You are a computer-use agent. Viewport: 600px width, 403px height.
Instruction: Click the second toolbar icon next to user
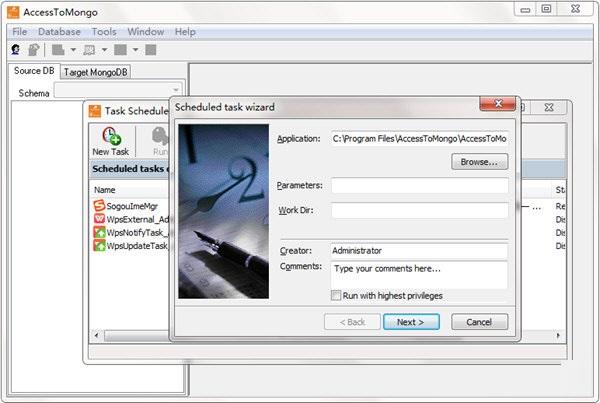click(34, 50)
